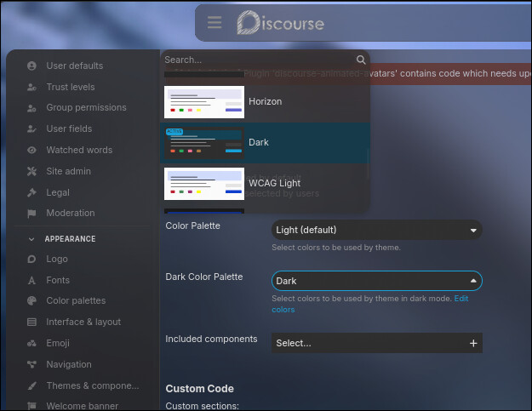
Task: Open Trust levels in the sidebar
Action: [70, 87]
